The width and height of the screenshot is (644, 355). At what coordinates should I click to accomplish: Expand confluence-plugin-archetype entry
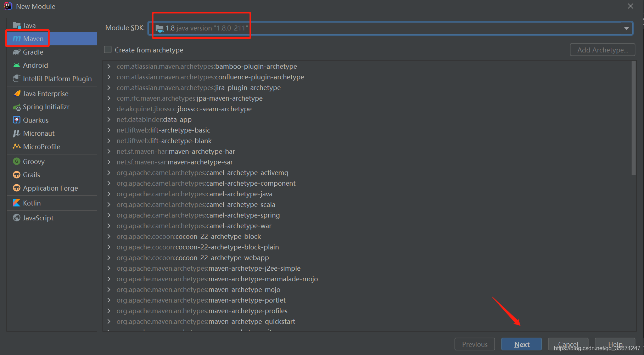click(x=109, y=77)
